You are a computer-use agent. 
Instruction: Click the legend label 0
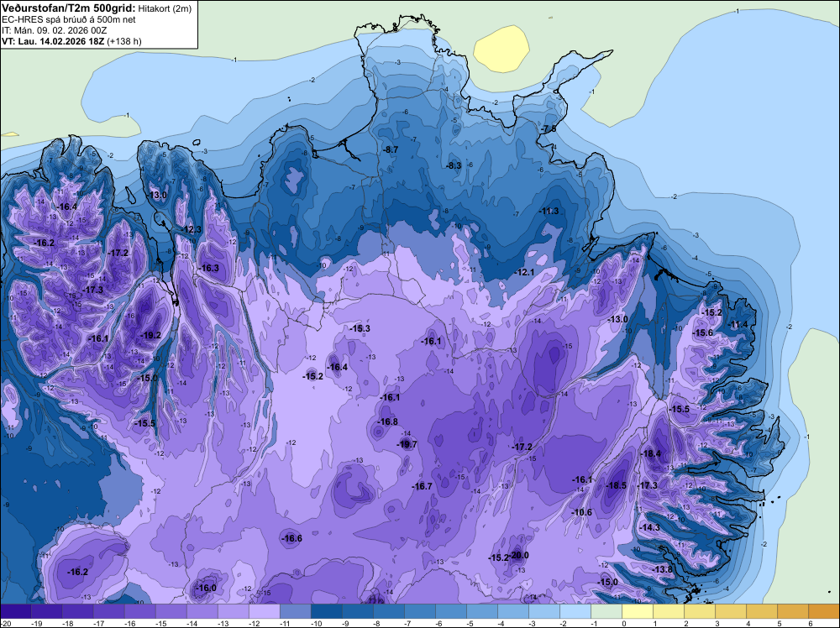623,624
